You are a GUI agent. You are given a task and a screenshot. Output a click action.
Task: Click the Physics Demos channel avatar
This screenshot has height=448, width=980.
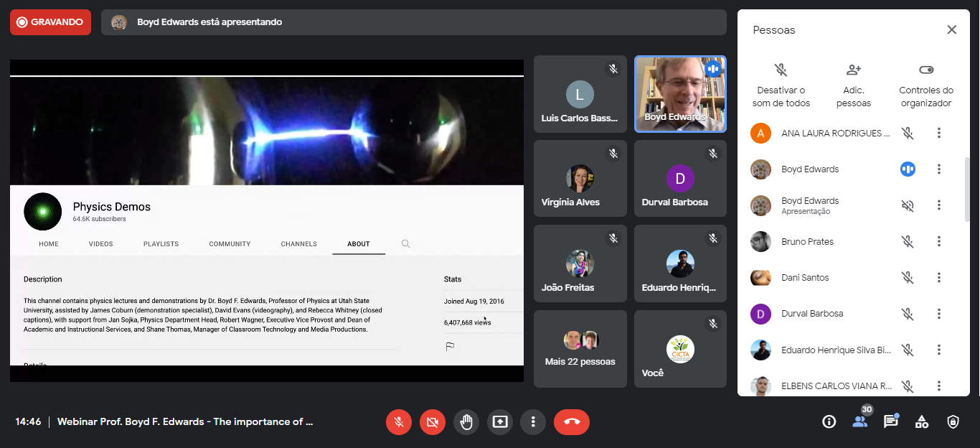pos(42,211)
